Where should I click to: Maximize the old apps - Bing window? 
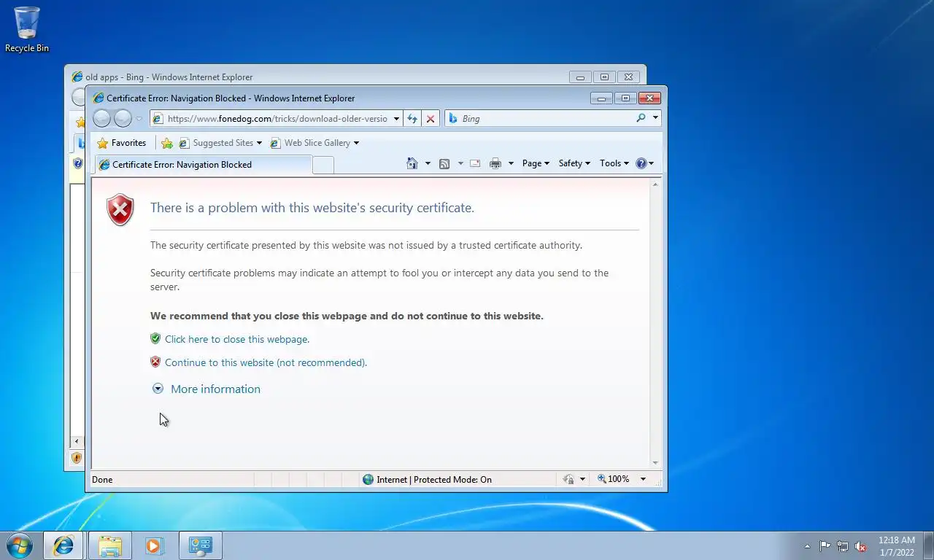coord(604,77)
